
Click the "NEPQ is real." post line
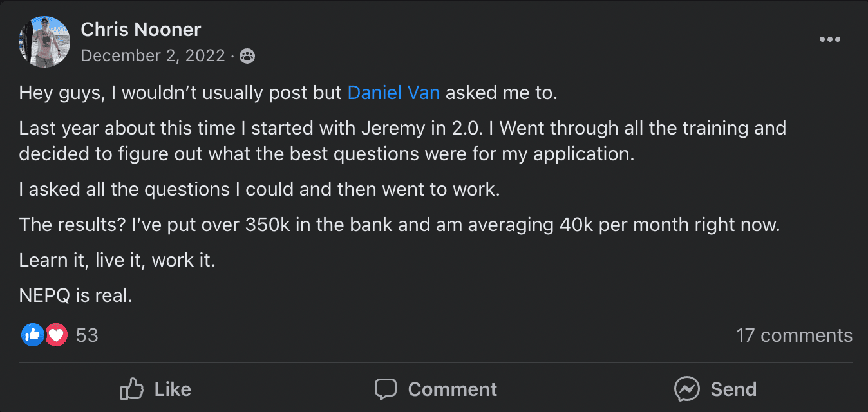click(x=76, y=296)
